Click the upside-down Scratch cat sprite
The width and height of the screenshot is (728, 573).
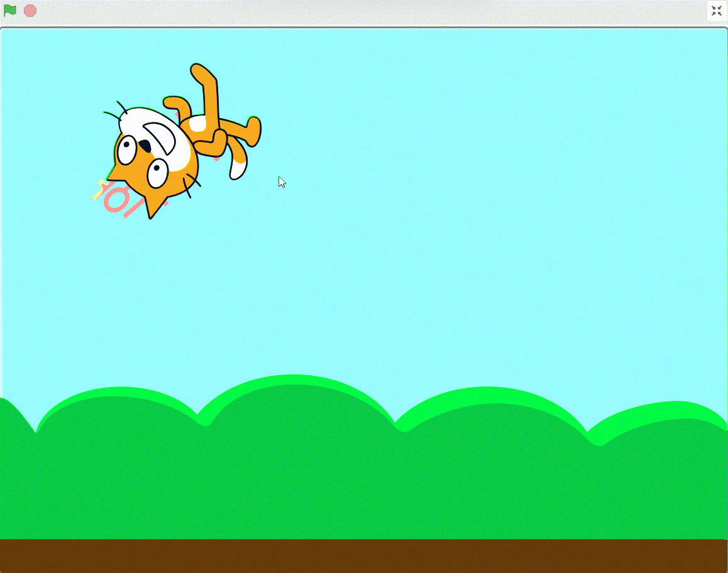click(x=181, y=141)
